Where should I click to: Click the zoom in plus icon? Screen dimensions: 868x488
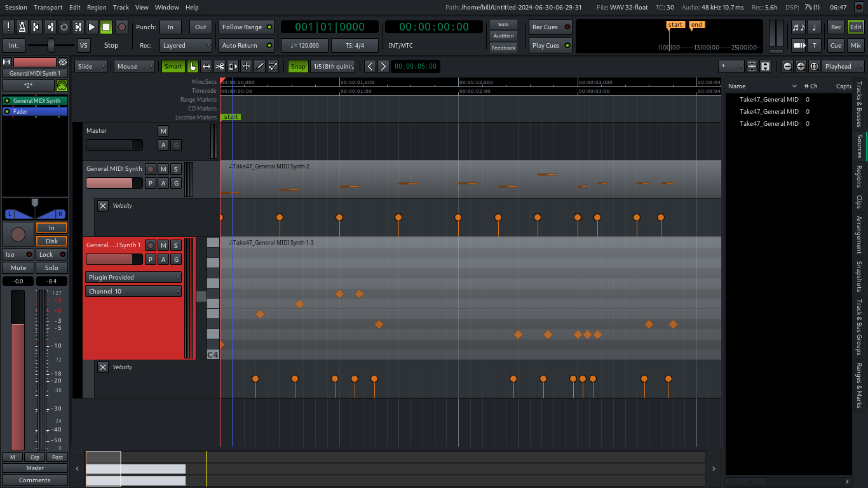801,66
